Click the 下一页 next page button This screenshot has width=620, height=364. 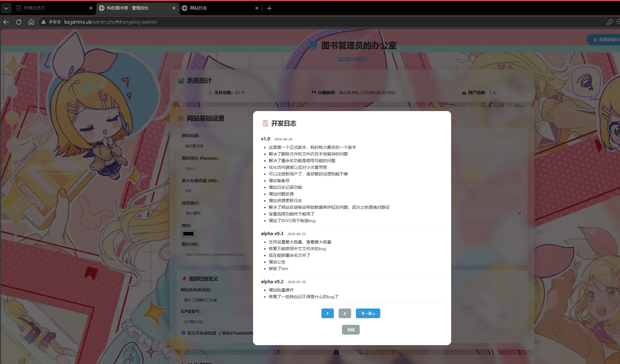(368, 313)
